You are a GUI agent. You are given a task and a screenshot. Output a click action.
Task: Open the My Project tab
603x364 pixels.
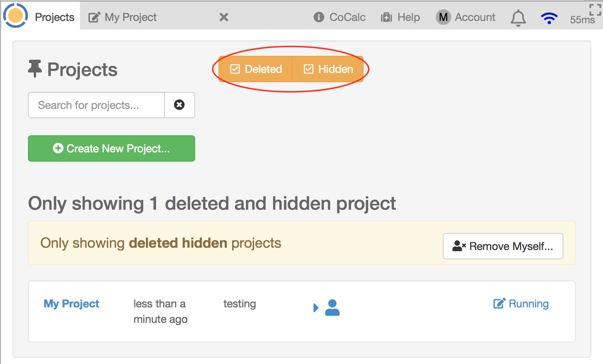click(130, 17)
